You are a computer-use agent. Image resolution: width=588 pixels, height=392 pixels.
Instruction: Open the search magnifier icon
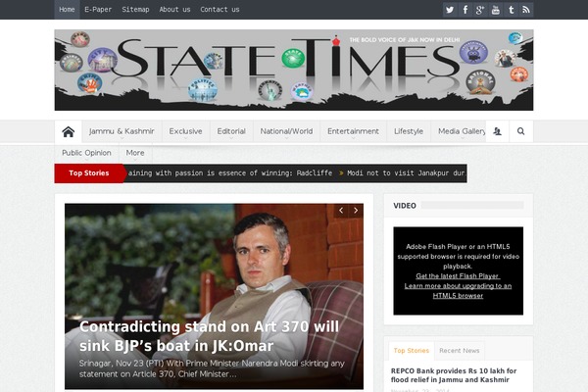pyautogui.click(x=521, y=131)
